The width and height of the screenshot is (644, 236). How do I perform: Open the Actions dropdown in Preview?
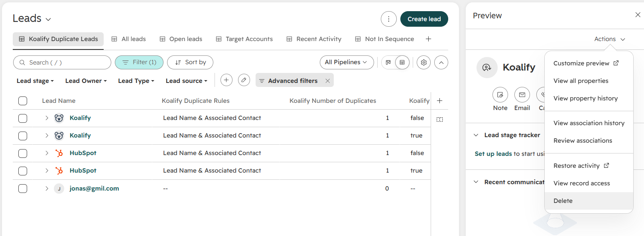point(610,39)
